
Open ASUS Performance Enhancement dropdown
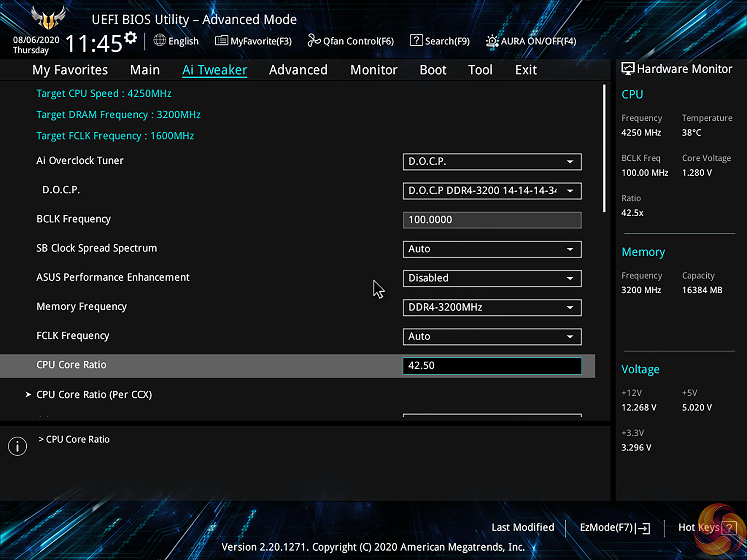click(492, 278)
